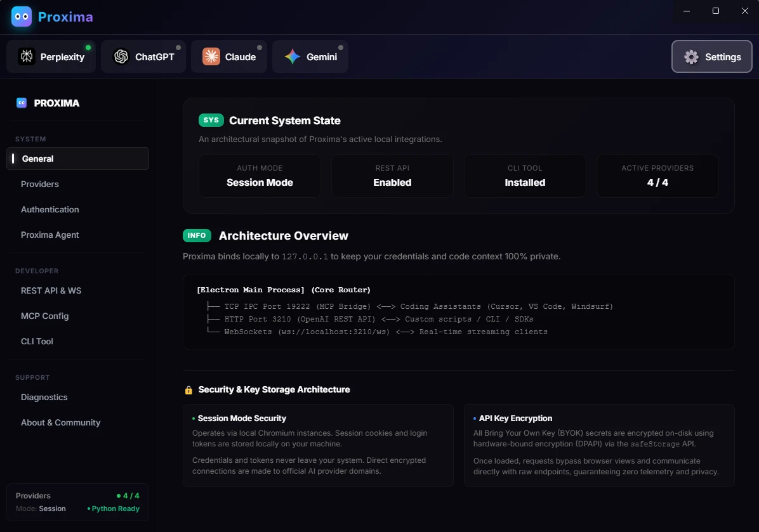759x532 pixels.
Task: Open About & Community page
Action: [x=77, y=423]
